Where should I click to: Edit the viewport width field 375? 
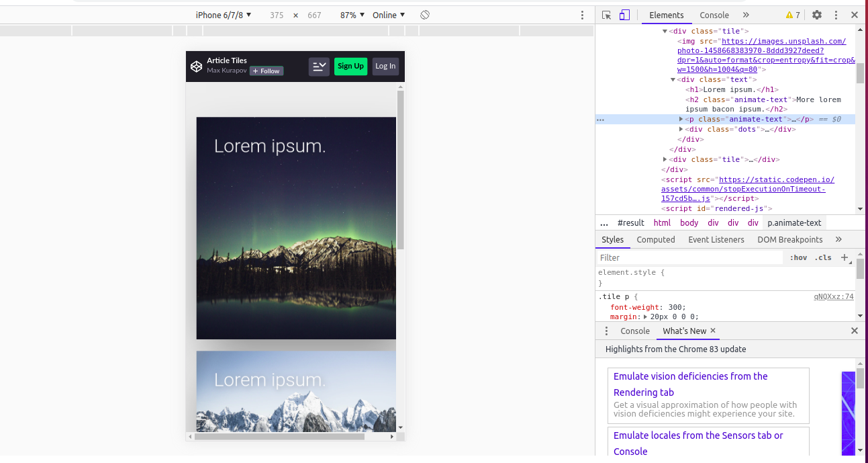(277, 15)
